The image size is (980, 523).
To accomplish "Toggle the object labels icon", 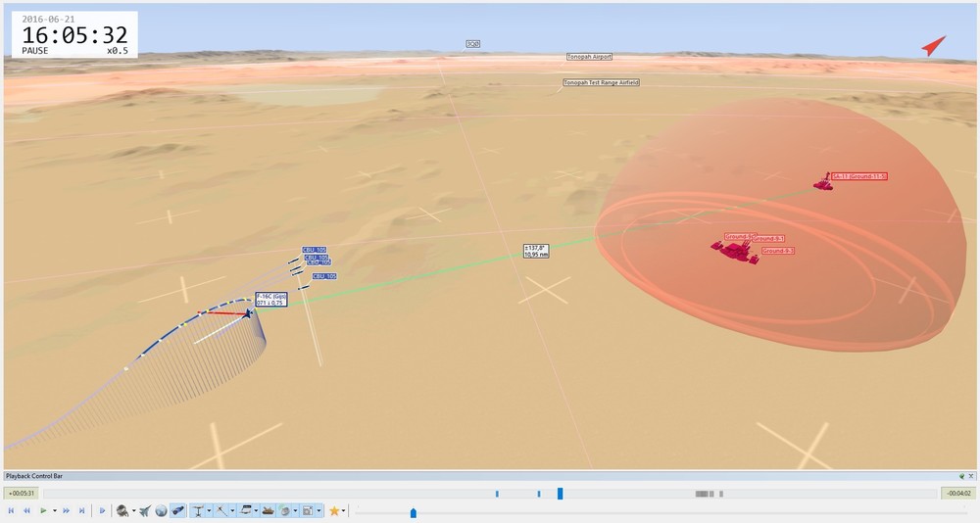I will [x=198, y=511].
